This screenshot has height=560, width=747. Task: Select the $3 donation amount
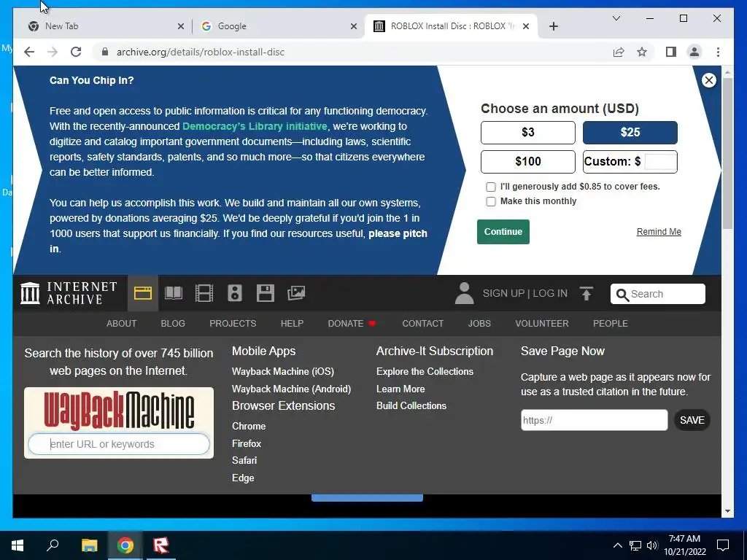528,133
